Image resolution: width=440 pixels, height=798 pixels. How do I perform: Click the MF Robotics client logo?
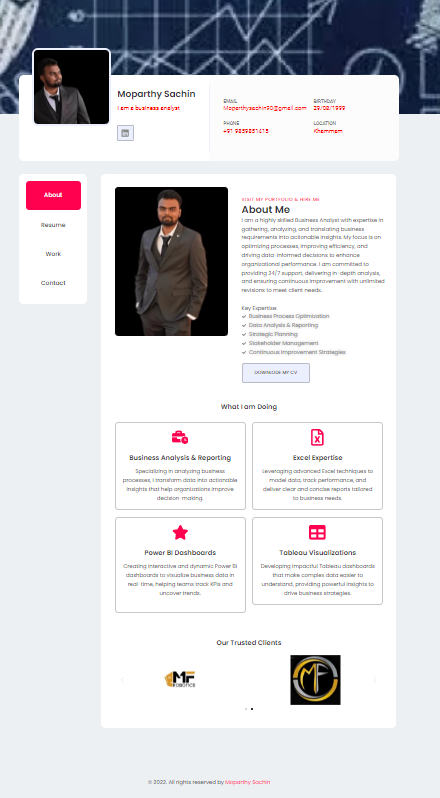[180, 679]
